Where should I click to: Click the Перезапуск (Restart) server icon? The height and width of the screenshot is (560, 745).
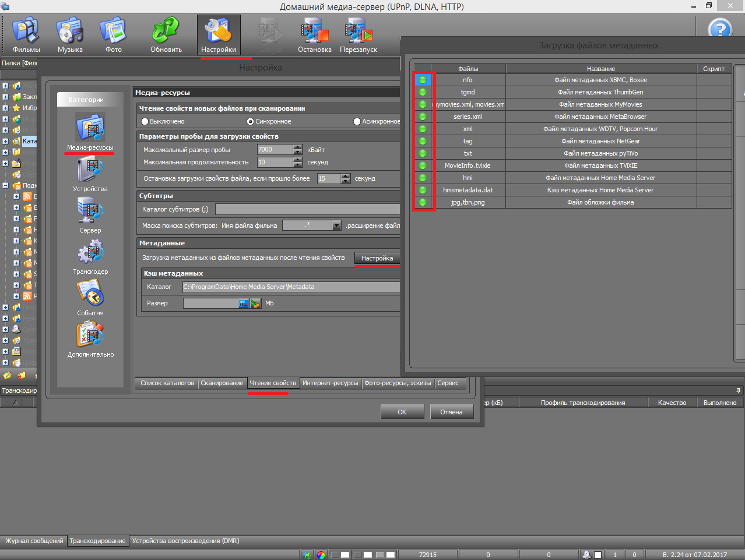pos(358,35)
